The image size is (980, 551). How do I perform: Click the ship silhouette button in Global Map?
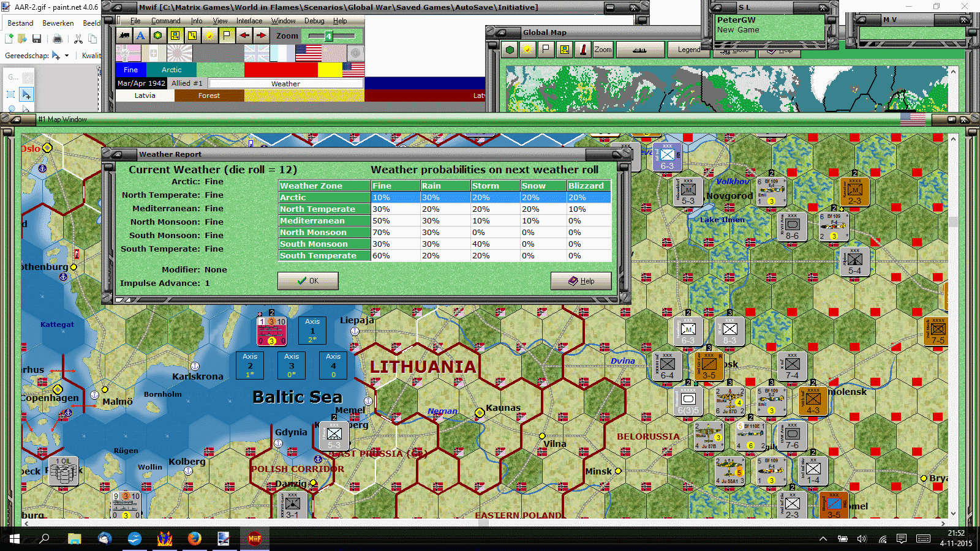(x=640, y=50)
